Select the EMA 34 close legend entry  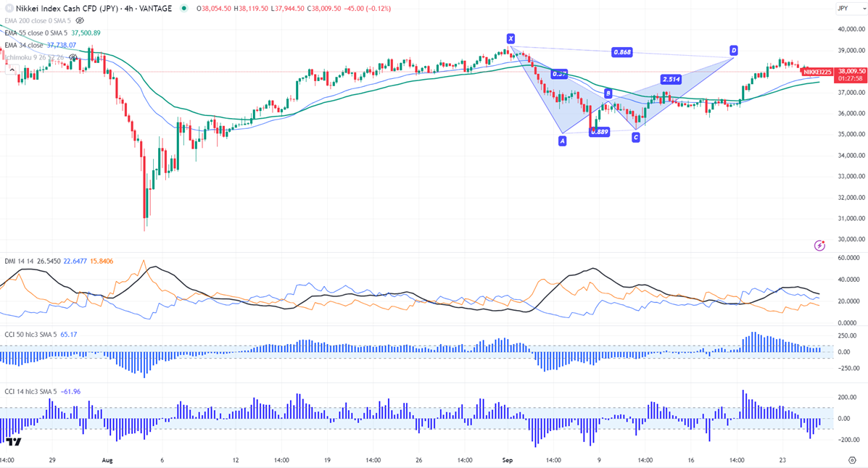click(x=24, y=46)
